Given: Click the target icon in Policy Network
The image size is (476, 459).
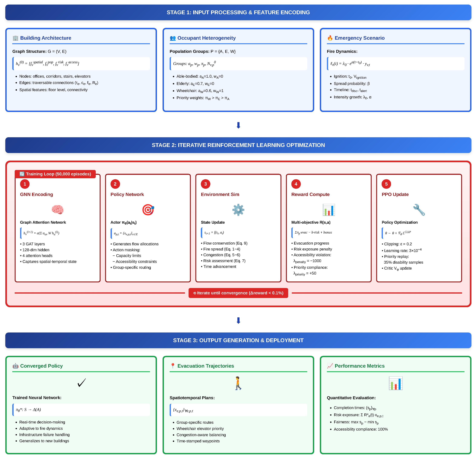Looking at the screenshot, I should [148, 210].
